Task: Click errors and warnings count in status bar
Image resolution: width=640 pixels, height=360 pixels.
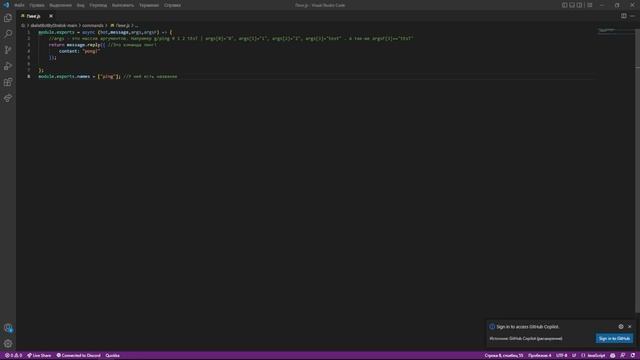Action: point(13,356)
